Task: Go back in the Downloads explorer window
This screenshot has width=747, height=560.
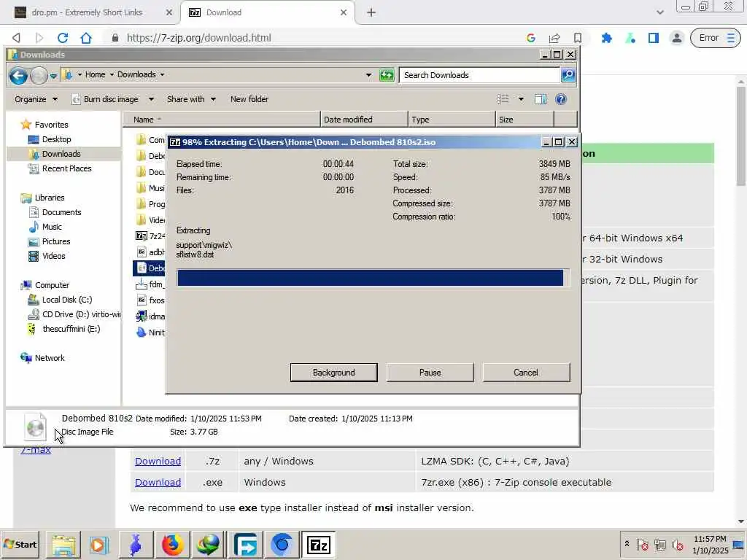Action: click(x=18, y=75)
